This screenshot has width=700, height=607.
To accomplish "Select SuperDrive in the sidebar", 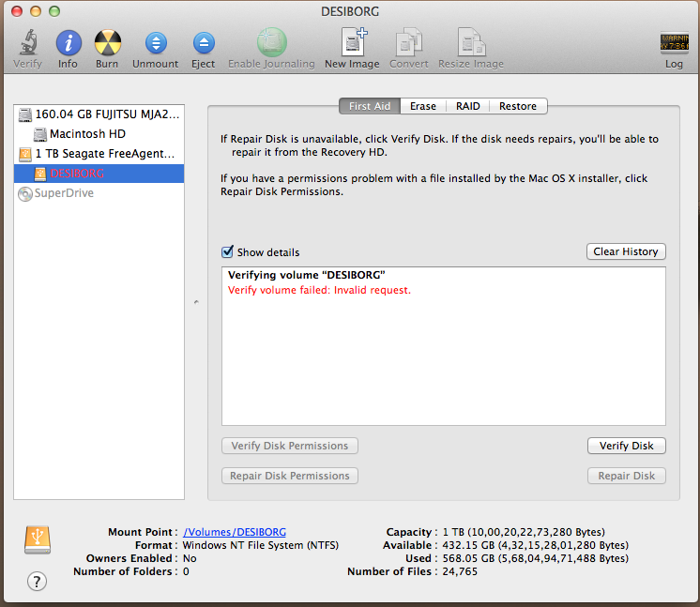I will pyautogui.click(x=99, y=193).
